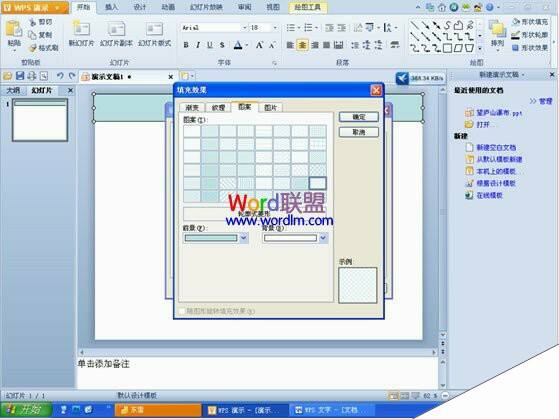
Task: Toggle text shadow S
Action: 222,45
